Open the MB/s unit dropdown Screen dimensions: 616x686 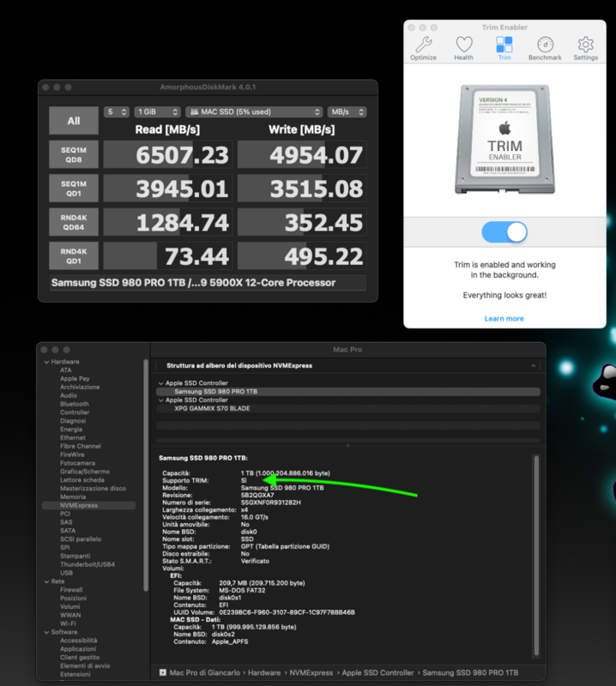pos(347,112)
